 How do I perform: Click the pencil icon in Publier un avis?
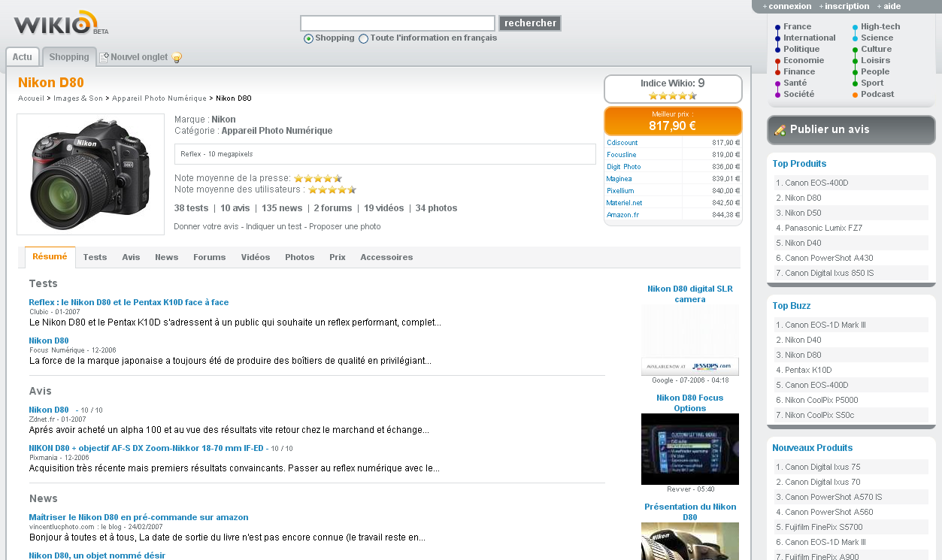pyautogui.click(x=780, y=130)
